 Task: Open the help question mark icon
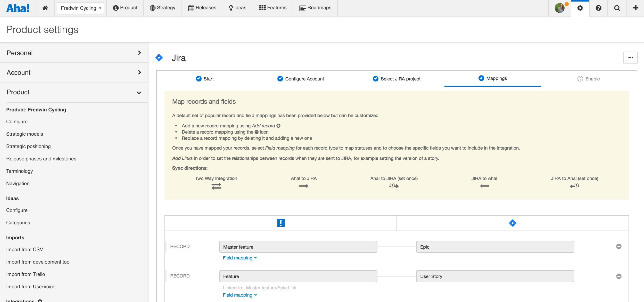coord(599,8)
